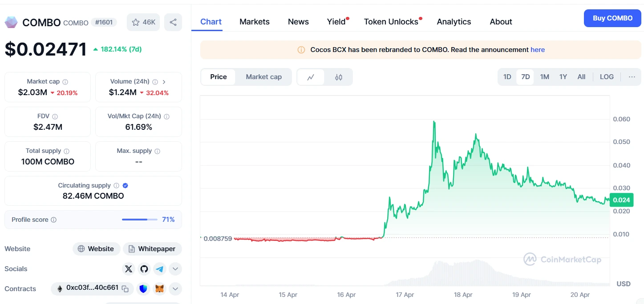
Task: Show Max. supply info icon
Action: 157,151
